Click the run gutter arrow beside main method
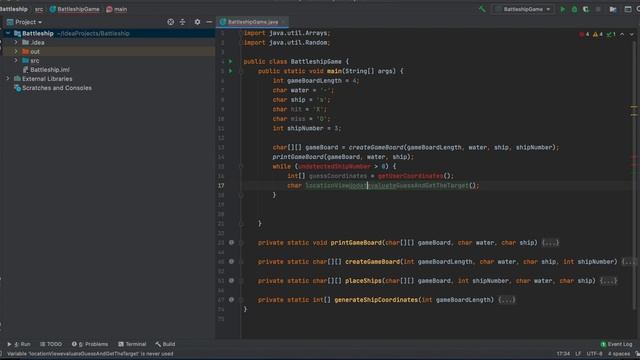The width and height of the screenshot is (640, 360). click(x=231, y=71)
